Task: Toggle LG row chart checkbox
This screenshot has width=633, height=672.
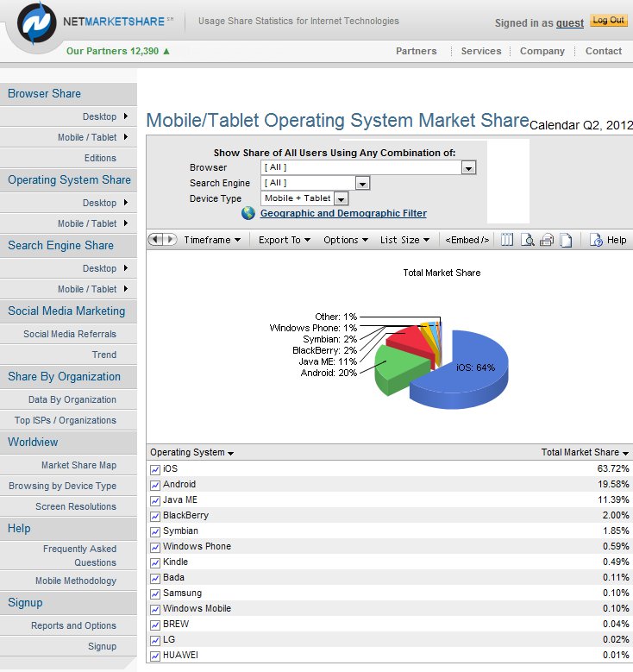Action: tap(155, 640)
